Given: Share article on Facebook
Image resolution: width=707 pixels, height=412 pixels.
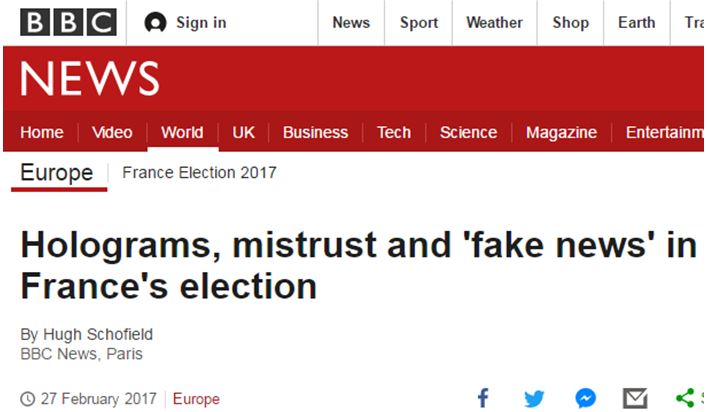Looking at the screenshot, I should click(483, 398).
